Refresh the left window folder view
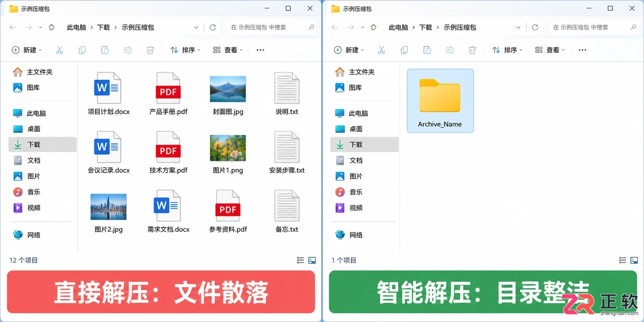 (213, 27)
